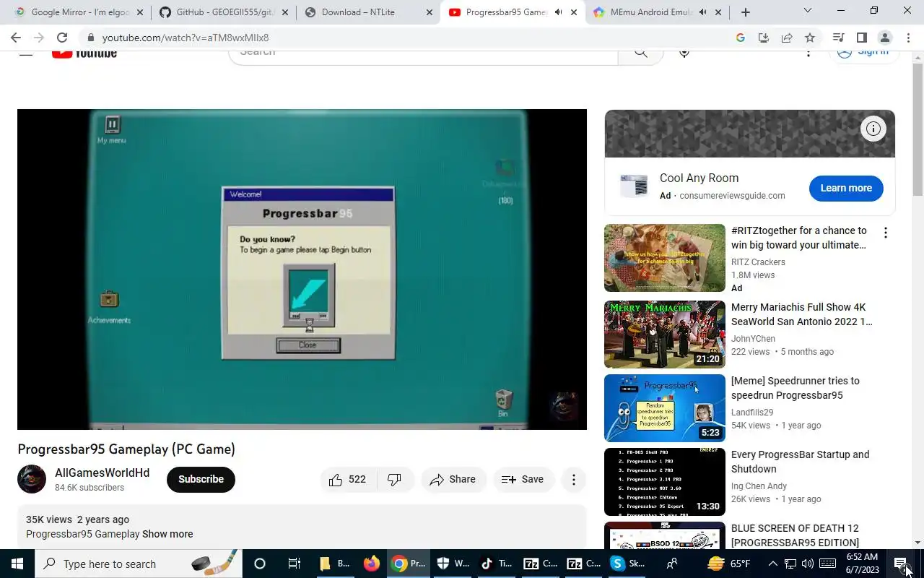
Task: Click the install app icon in address bar
Action: [764, 38]
